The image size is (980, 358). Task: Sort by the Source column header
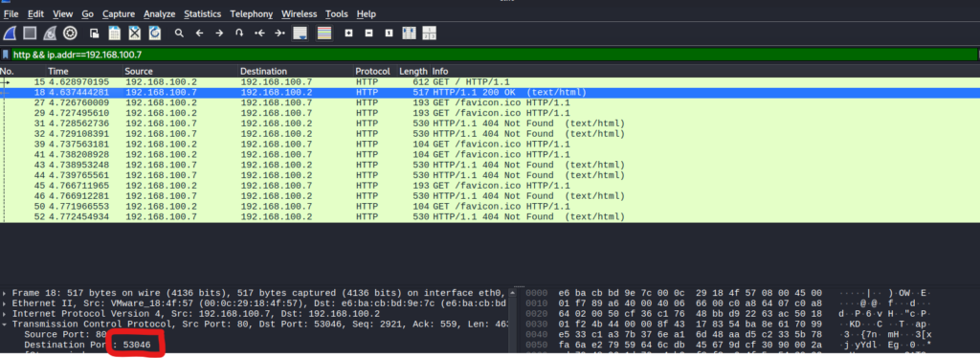coord(180,71)
